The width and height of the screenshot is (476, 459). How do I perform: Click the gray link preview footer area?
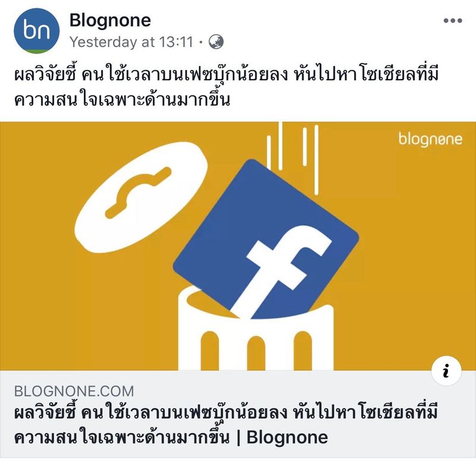[238, 414]
